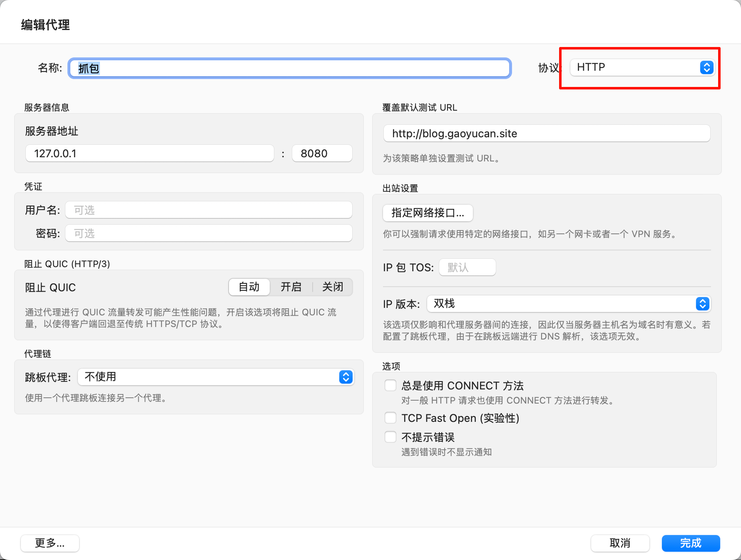The height and width of the screenshot is (560, 741).
Task: Click the proxy name field 抓包
Action: pyautogui.click(x=290, y=68)
